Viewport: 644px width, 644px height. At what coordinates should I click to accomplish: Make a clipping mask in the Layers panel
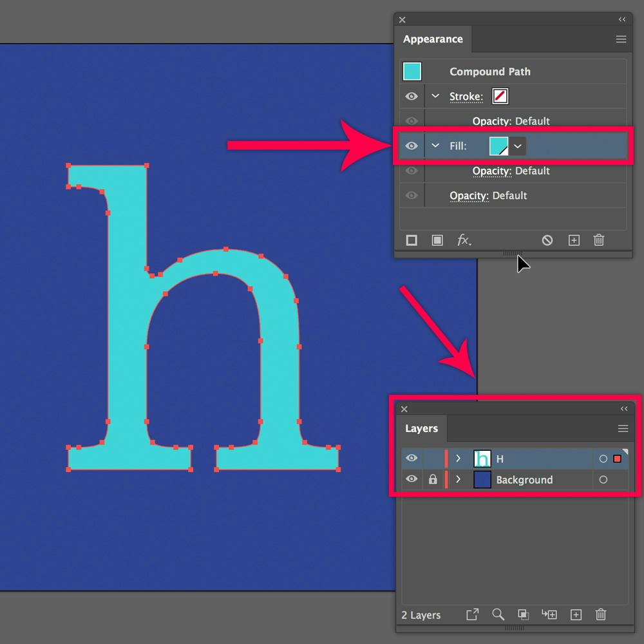click(523, 615)
